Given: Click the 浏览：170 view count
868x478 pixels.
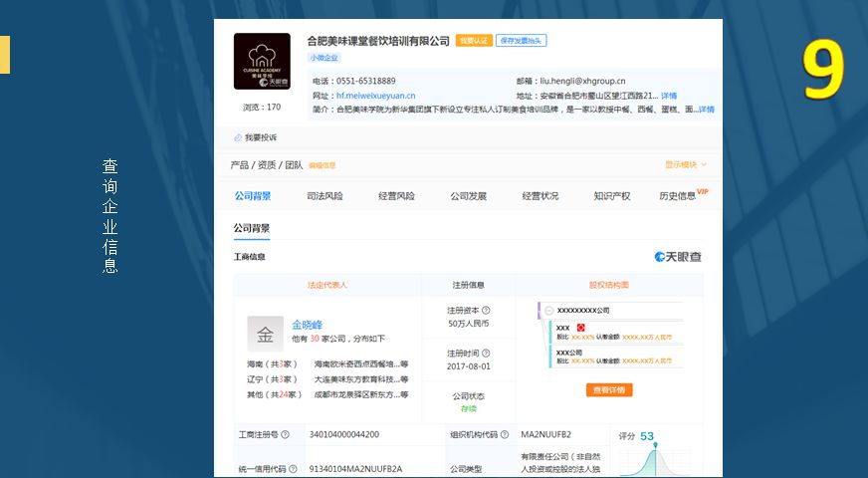Looking at the screenshot, I should (x=261, y=107).
